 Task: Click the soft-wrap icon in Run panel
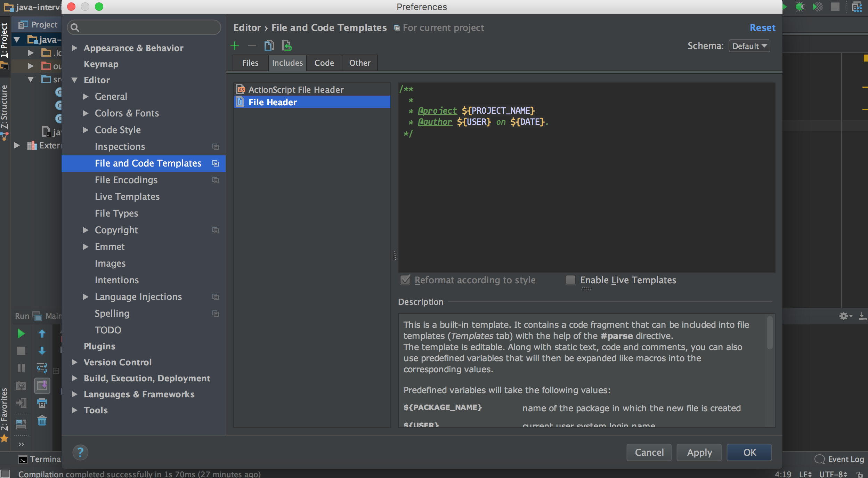coord(42,368)
